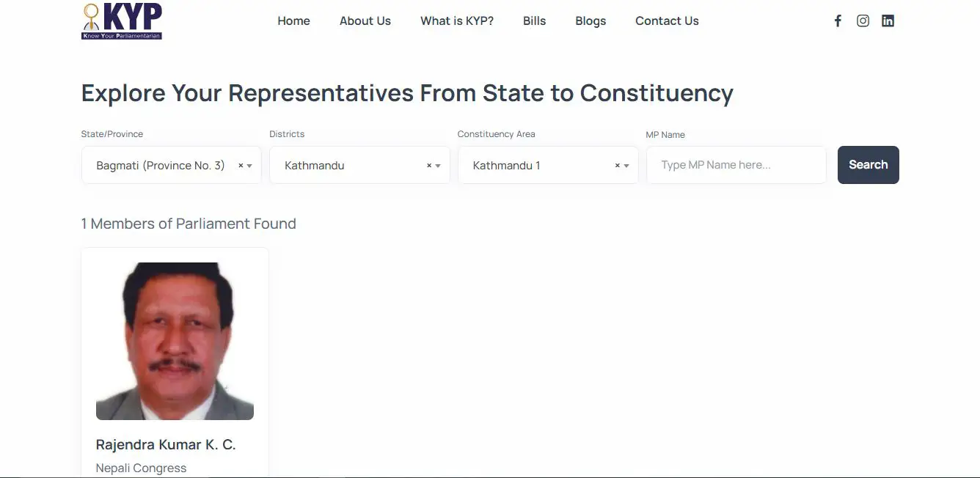Open the State/Province dropdown
This screenshot has width=980, height=478.
point(250,165)
